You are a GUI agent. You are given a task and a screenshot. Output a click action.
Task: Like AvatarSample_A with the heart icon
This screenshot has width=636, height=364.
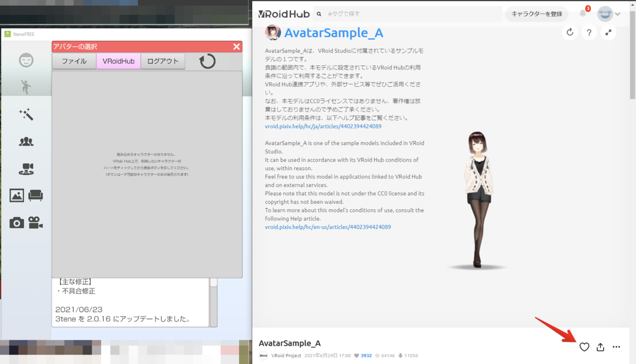coord(585,347)
